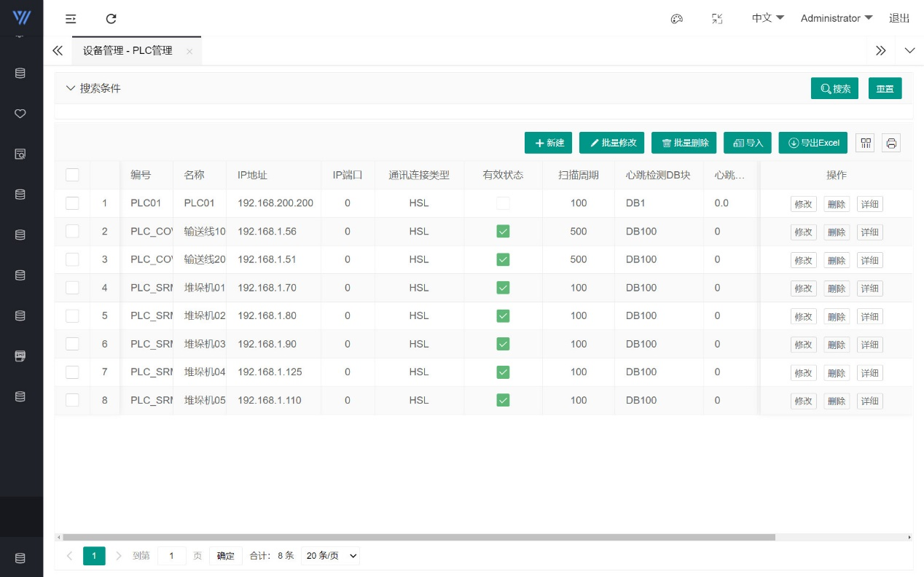Screen dimensions: 924x577
Task: Open the 中文 language dropdown
Action: [767, 18]
